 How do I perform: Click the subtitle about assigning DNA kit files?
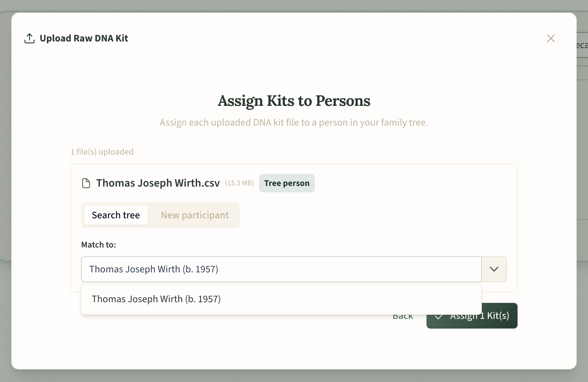click(294, 123)
